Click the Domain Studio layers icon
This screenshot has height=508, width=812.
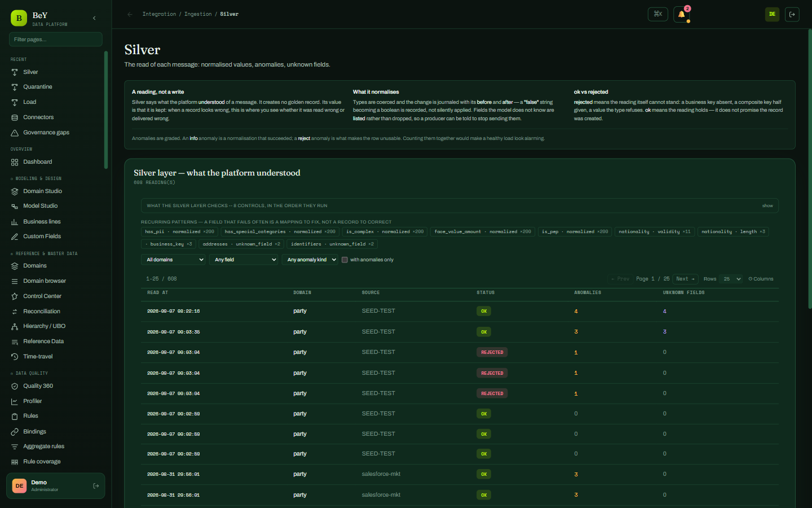click(x=15, y=191)
